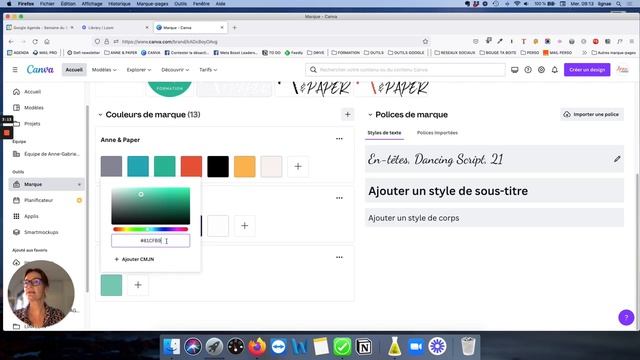Open Finder from the Dock
Viewport: 640px width, 360px height.
(x=171, y=347)
